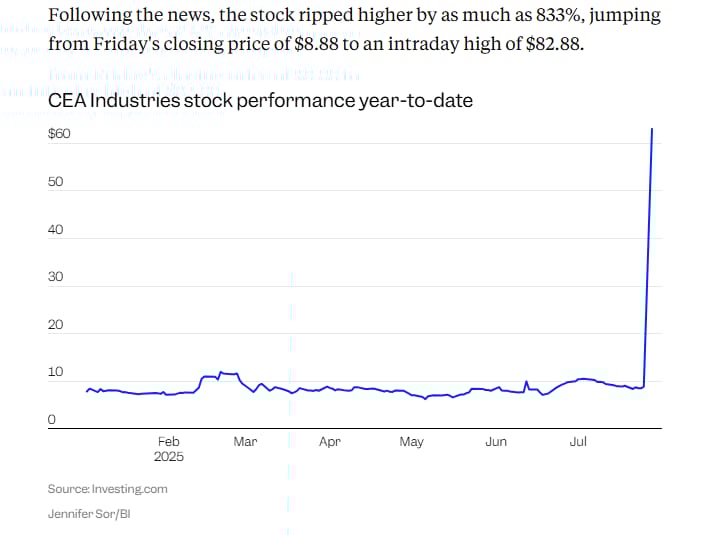Viewport: 717px width, 535px height.
Task: Select the 20 y-axis label
Action: (55, 325)
